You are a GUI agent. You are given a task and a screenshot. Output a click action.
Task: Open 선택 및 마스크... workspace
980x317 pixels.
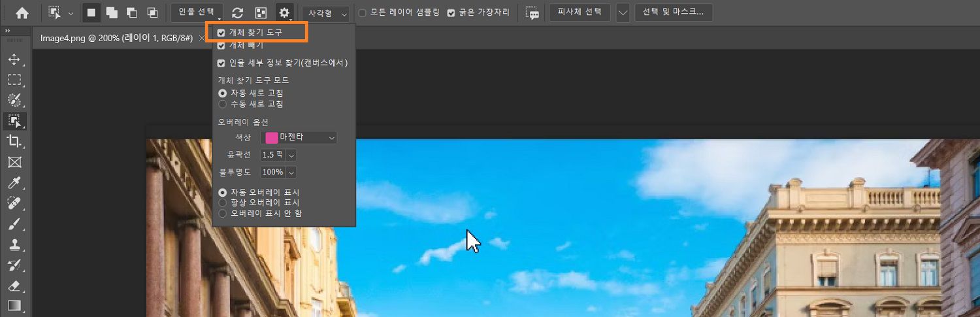click(x=673, y=12)
